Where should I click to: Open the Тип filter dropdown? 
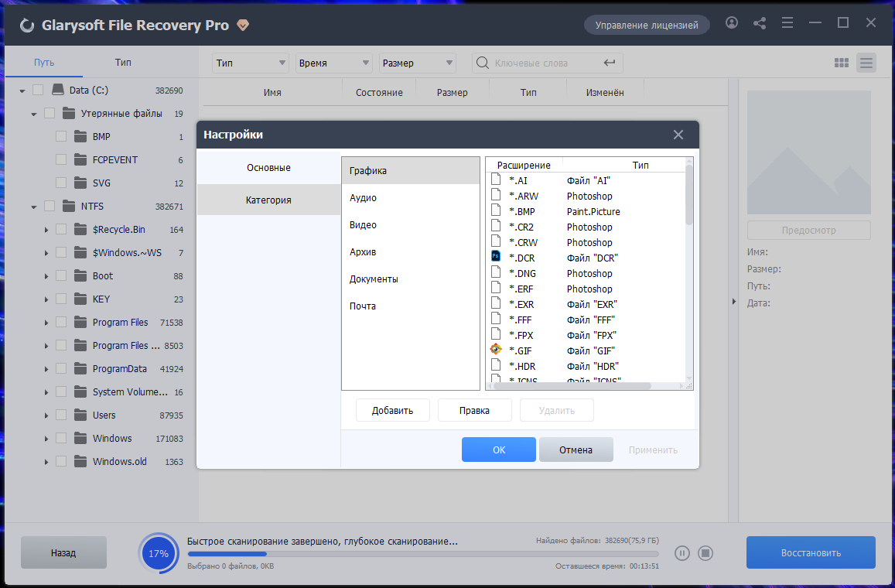pyautogui.click(x=251, y=63)
